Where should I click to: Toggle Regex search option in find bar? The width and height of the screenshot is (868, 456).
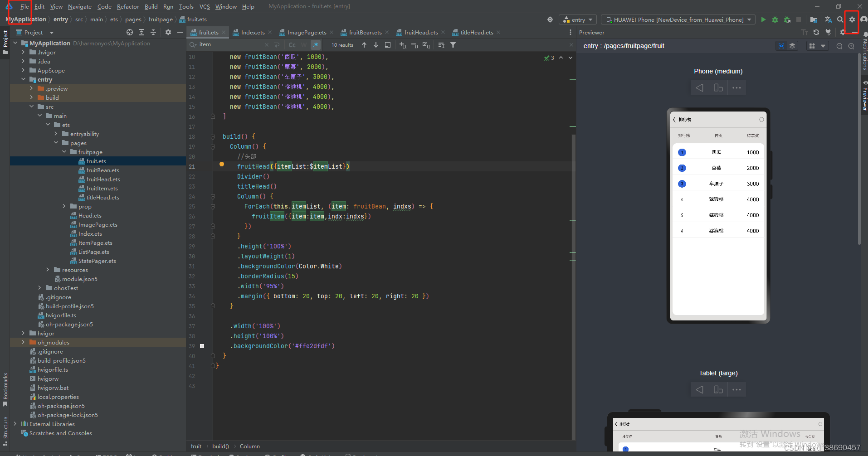(316, 45)
